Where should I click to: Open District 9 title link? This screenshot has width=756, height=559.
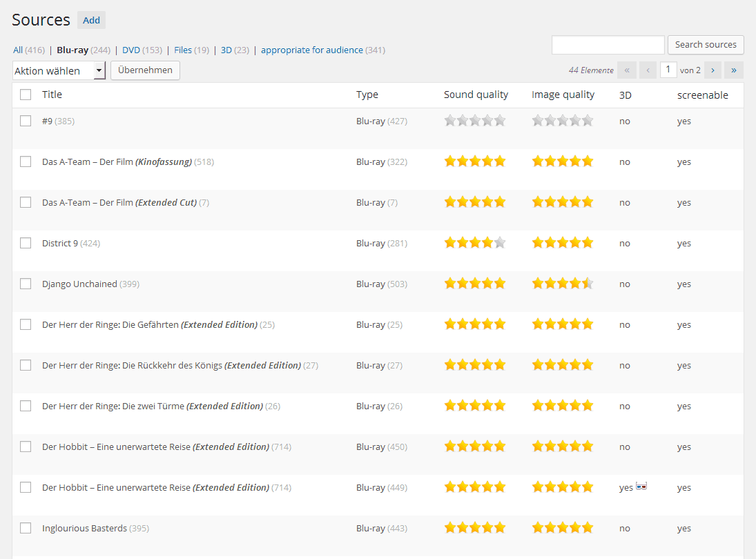[x=60, y=243]
